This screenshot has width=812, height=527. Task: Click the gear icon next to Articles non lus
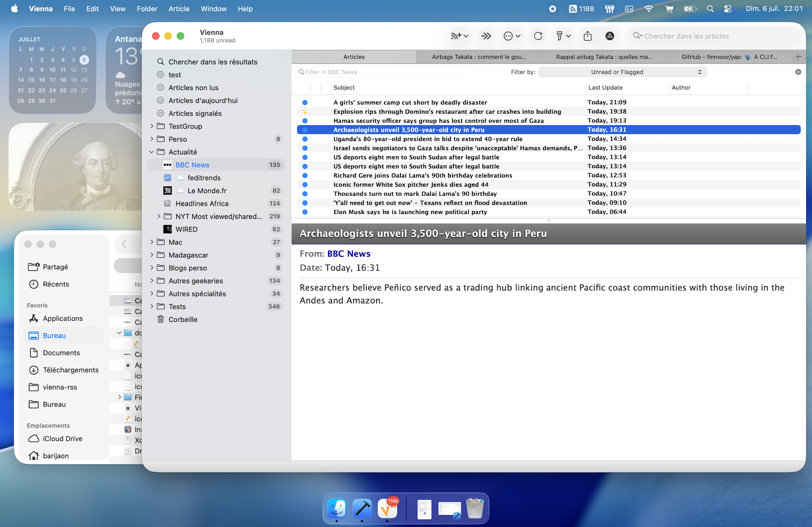[x=160, y=88]
